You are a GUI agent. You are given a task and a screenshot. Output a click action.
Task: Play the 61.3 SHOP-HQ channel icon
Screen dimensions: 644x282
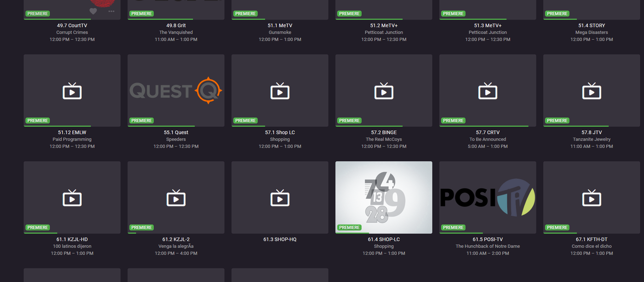[280, 198]
